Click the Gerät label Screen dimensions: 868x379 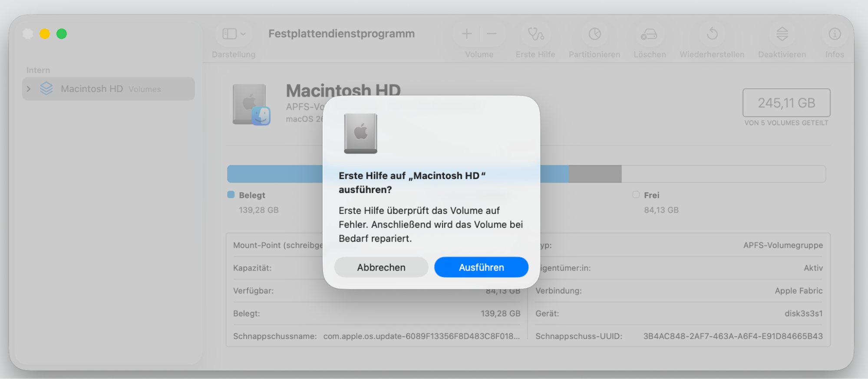pos(547,313)
